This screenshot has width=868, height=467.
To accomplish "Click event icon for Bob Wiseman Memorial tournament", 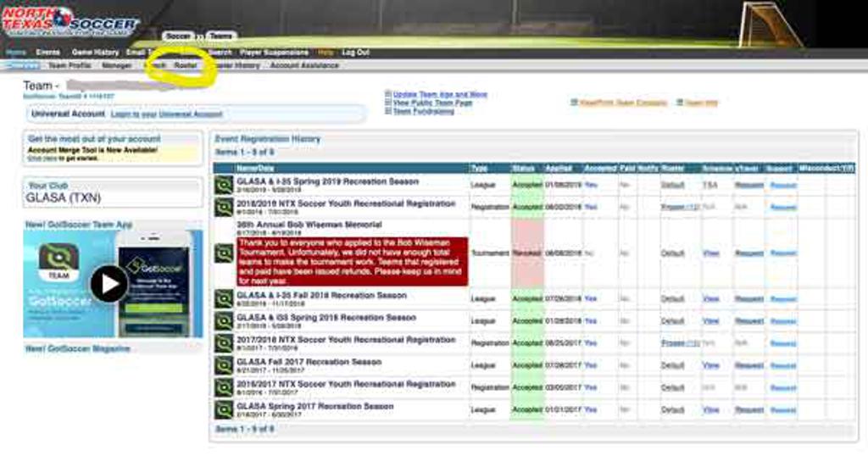I will pyautogui.click(x=224, y=253).
